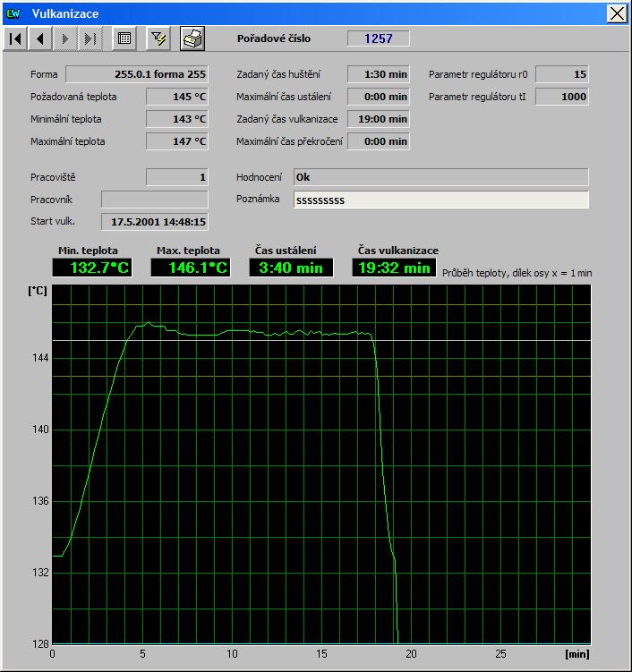Open the records table view
The height and width of the screenshot is (672, 632).
click(124, 38)
